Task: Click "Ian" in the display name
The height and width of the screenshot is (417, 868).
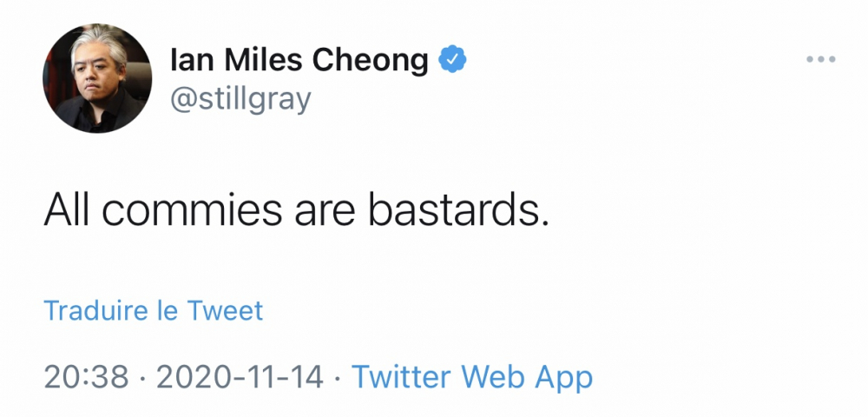Action: pyautogui.click(x=189, y=60)
